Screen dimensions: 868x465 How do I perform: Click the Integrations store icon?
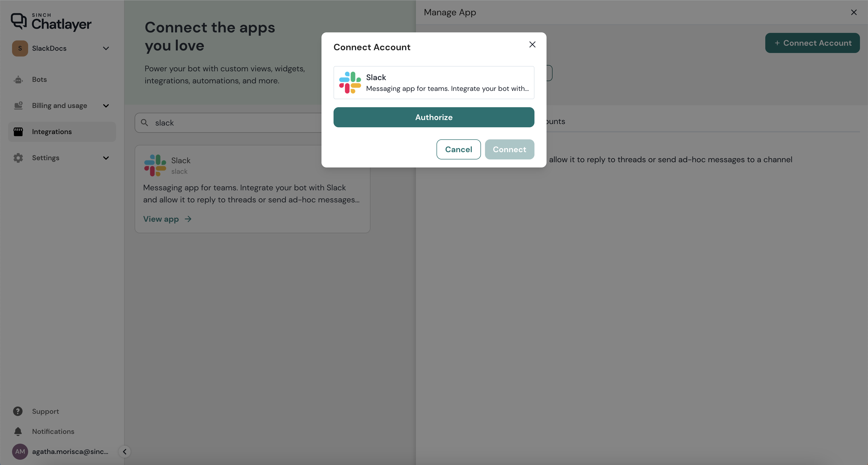(18, 132)
